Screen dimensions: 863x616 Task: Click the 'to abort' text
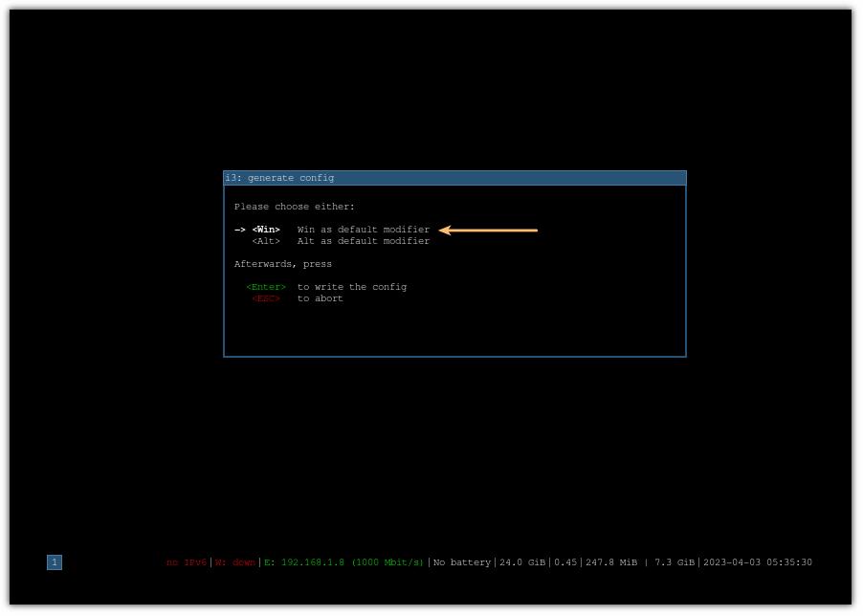coord(320,298)
